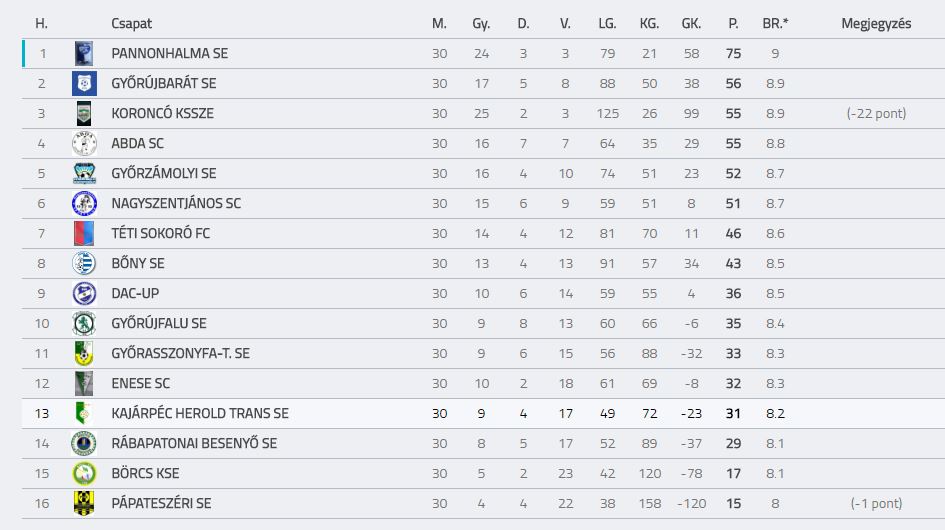Click the Abda SC round crest
945x530 pixels.
(x=84, y=144)
